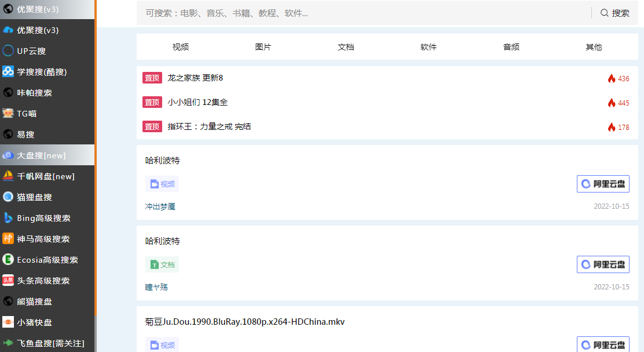The image size is (644, 352).
Task: Open Ecosia高级搜索 entry
Action: click(x=47, y=260)
